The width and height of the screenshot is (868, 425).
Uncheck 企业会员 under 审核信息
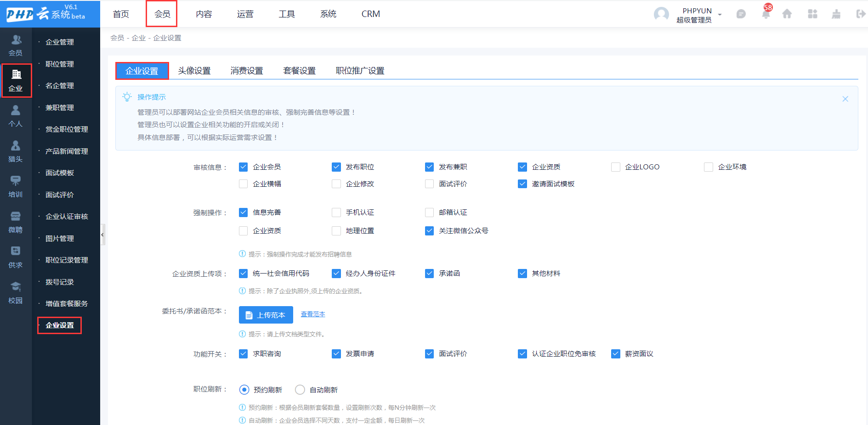click(244, 167)
